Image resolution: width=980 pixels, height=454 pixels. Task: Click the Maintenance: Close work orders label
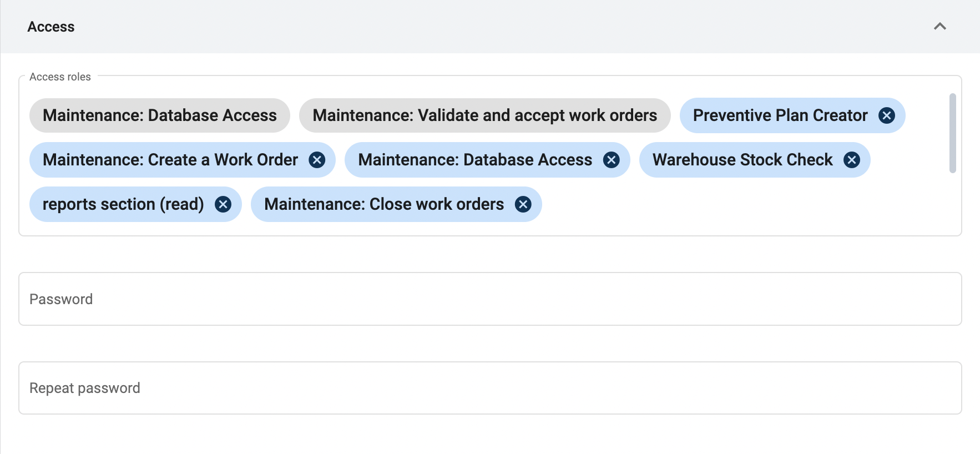[x=384, y=204]
